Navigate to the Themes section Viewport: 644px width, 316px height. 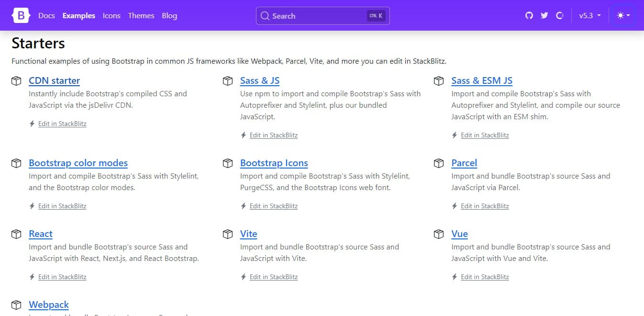141,16
